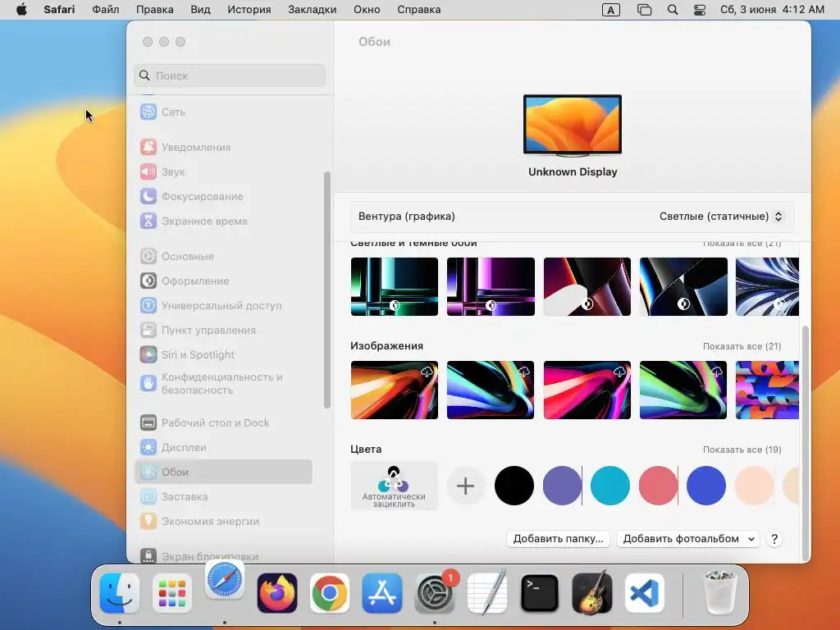Click the Экран блокировки lock icon

tap(148, 555)
